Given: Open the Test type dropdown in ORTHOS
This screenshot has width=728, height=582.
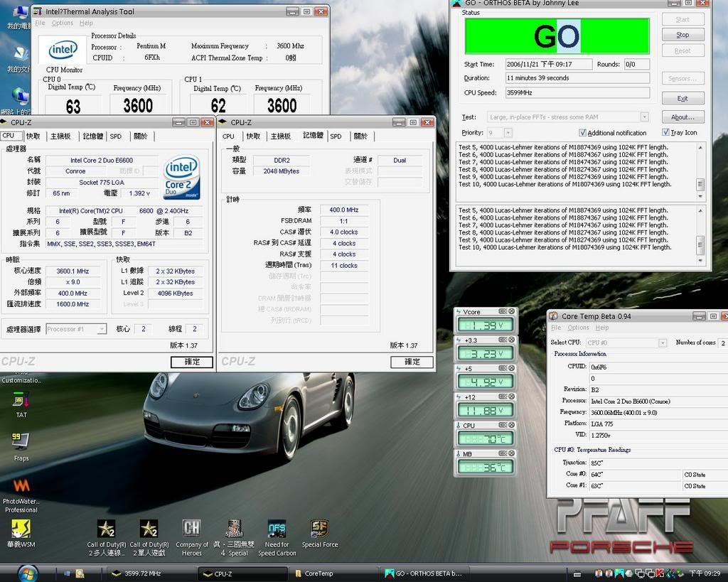Looking at the screenshot, I should click(x=644, y=117).
